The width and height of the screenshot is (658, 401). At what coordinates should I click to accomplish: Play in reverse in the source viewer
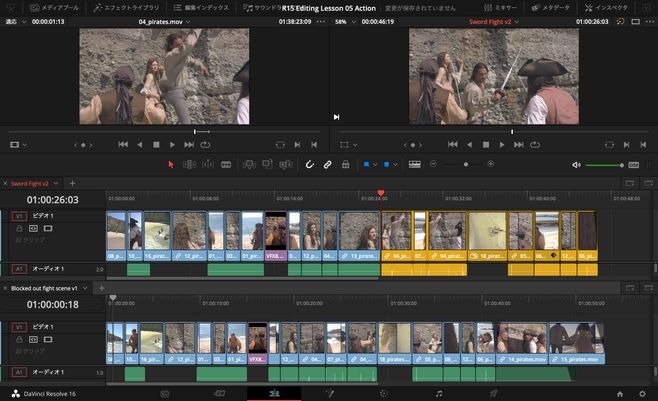(140, 145)
